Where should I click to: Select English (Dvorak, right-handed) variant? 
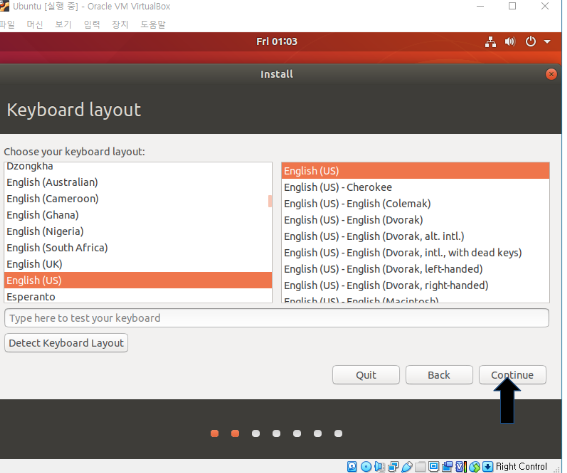click(x=415, y=285)
